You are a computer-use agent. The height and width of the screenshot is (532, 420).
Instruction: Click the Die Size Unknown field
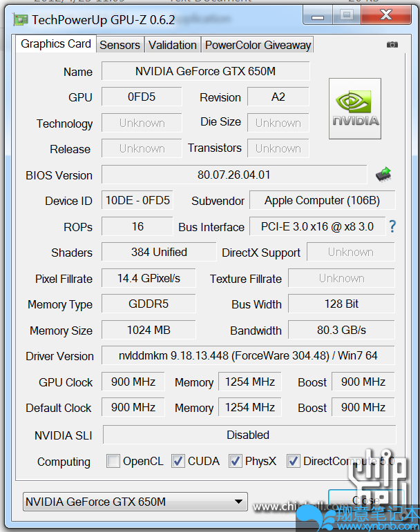278,123
